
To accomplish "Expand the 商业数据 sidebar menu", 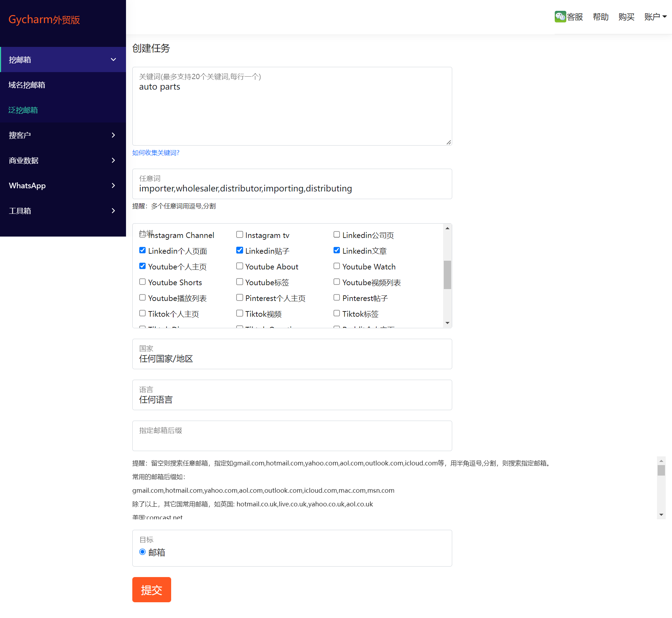I will coord(63,160).
